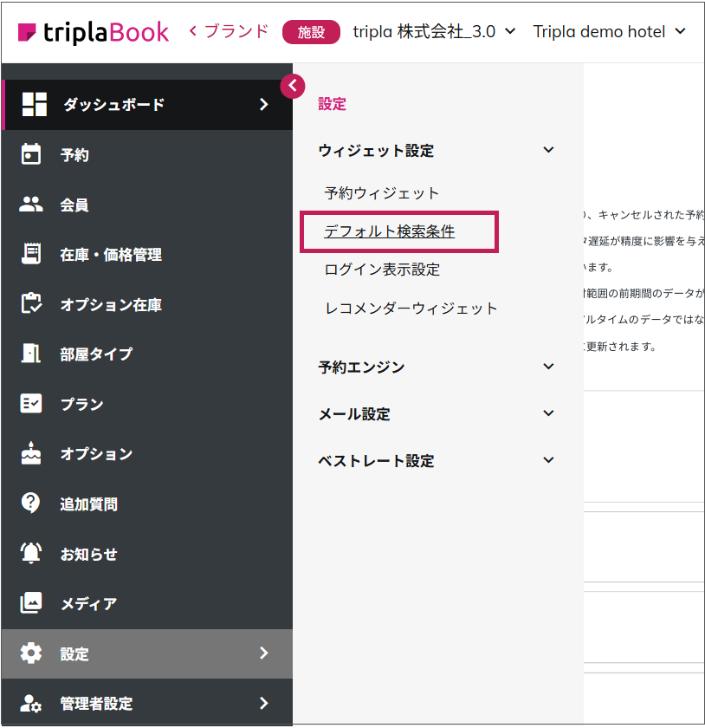Open the Tripla demo hotel dropdown

609,32
